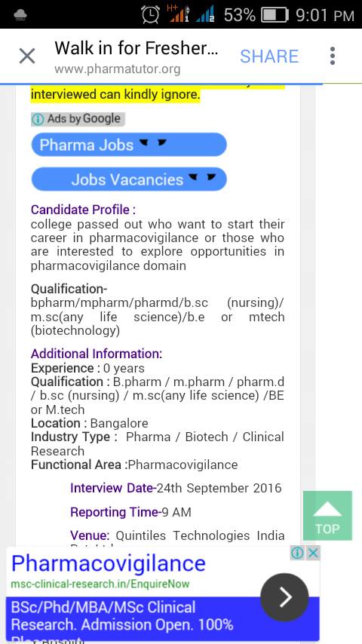Screen dimensions: 362x644
Task: Tap the alarm clock status icon
Action: pyautogui.click(x=150, y=14)
